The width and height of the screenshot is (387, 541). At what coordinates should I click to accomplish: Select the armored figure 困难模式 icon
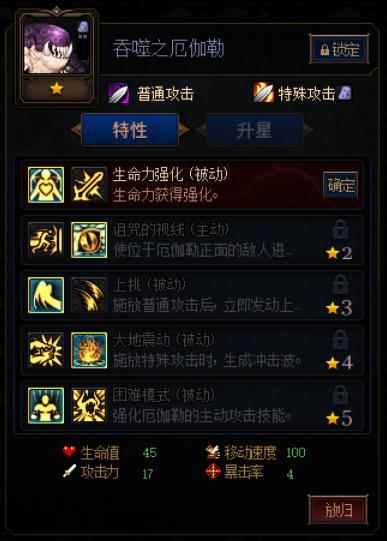46,405
